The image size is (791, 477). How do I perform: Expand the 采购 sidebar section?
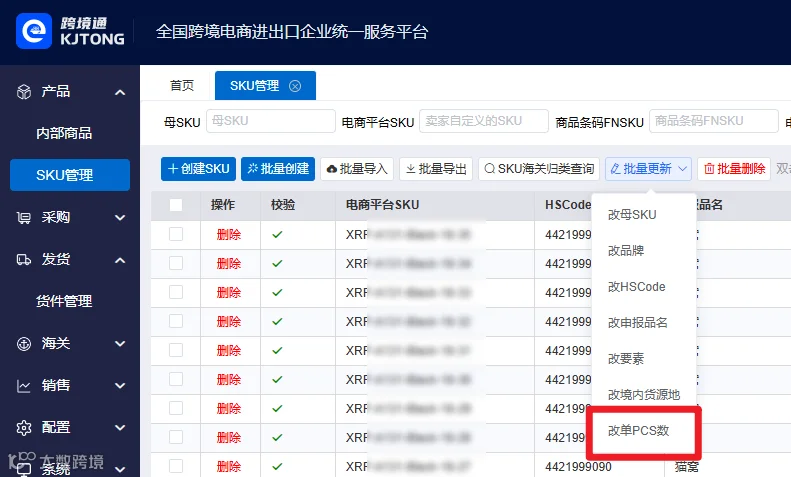pos(120,218)
